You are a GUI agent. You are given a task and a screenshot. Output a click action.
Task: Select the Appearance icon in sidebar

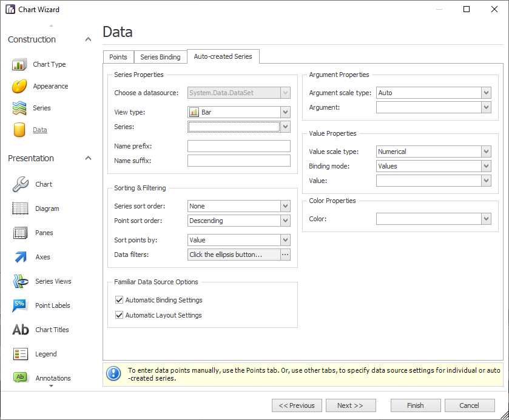pos(19,86)
